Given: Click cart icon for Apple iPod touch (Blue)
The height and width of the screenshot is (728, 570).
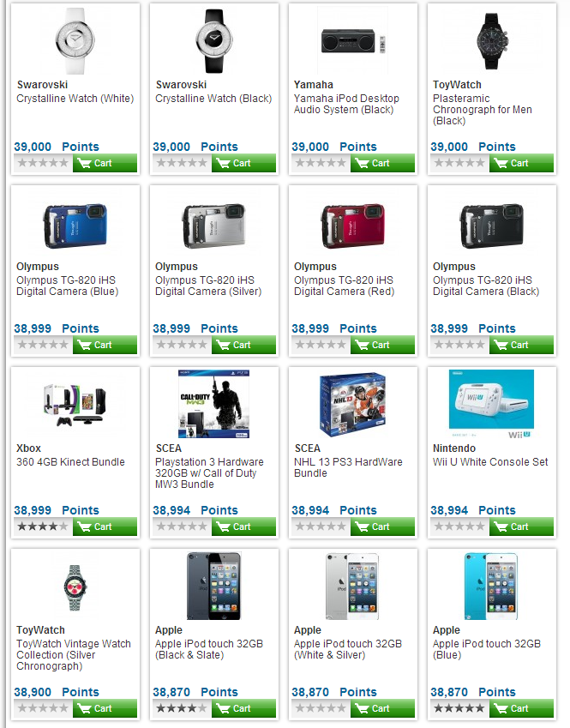Looking at the screenshot, I should [521, 708].
